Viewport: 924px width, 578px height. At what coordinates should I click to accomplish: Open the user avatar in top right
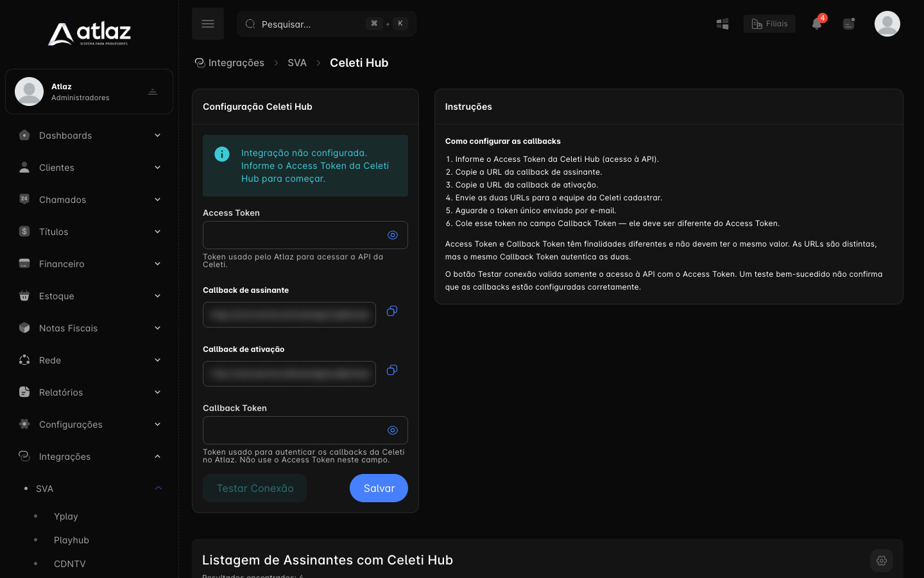point(887,24)
